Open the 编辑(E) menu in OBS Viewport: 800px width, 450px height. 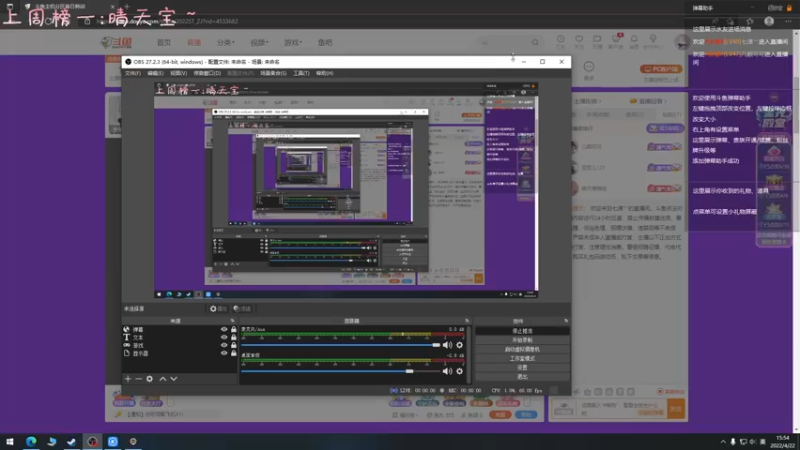click(155, 73)
